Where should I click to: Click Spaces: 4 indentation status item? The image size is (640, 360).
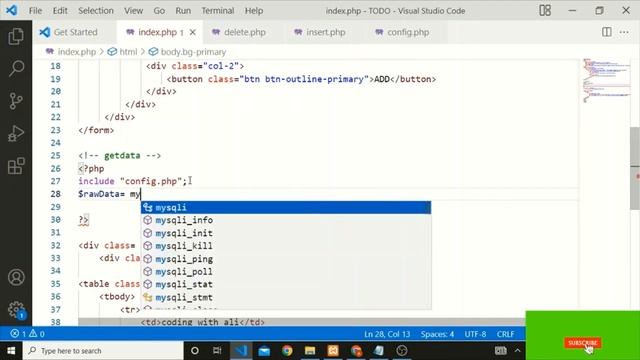click(437, 334)
